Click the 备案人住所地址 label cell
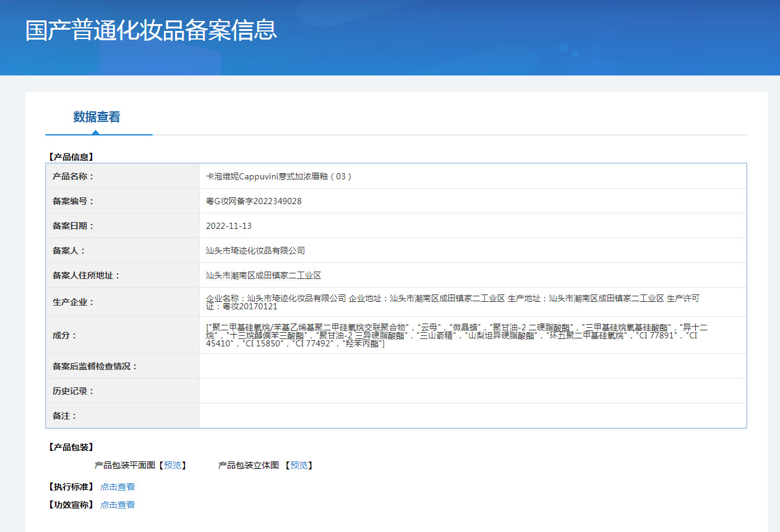The height and width of the screenshot is (532, 780). click(x=122, y=275)
